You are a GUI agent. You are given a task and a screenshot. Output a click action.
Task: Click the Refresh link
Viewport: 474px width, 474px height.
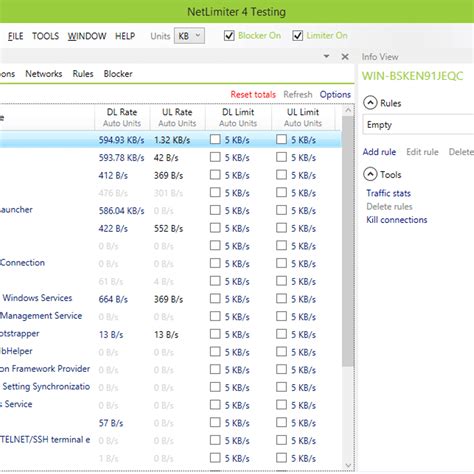(x=298, y=95)
